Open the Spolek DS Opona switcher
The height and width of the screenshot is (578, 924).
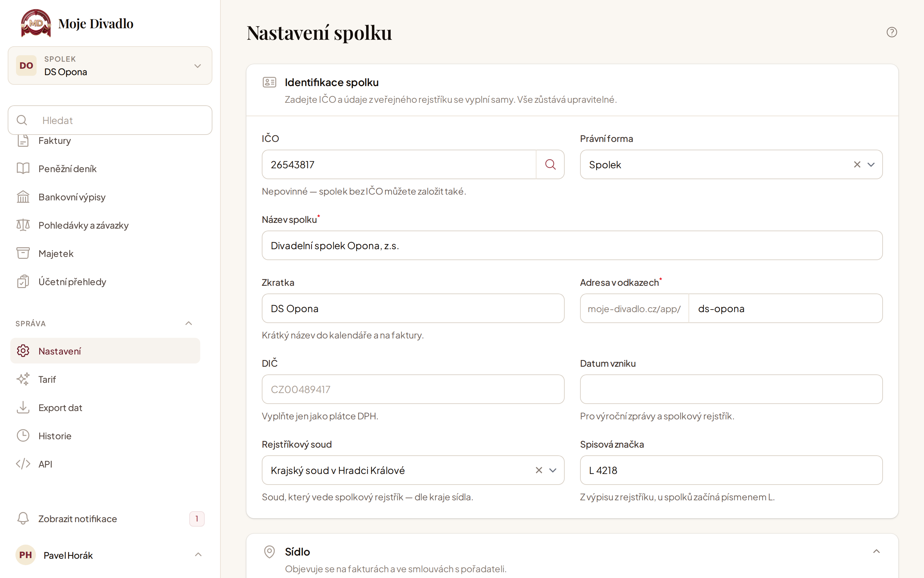[110, 66]
